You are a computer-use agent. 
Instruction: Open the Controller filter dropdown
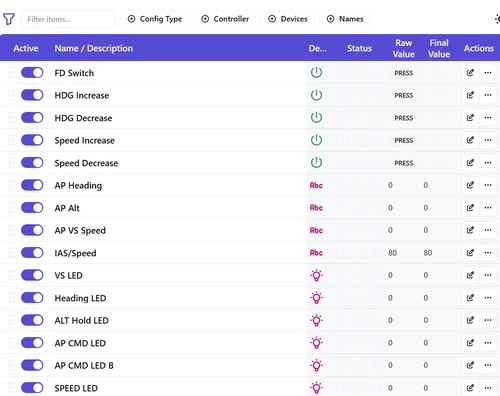pos(225,19)
